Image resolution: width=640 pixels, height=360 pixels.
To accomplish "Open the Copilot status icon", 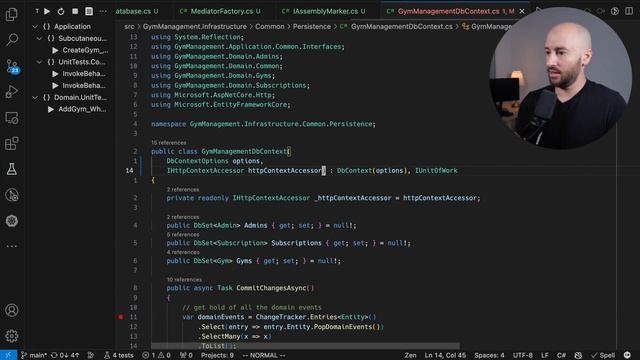I will click(x=578, y=355).
